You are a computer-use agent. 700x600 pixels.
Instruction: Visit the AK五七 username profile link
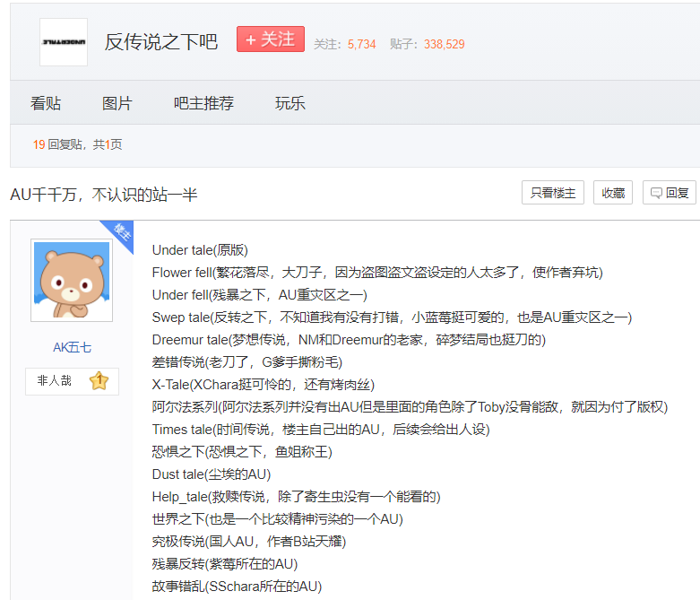(71, 347)
